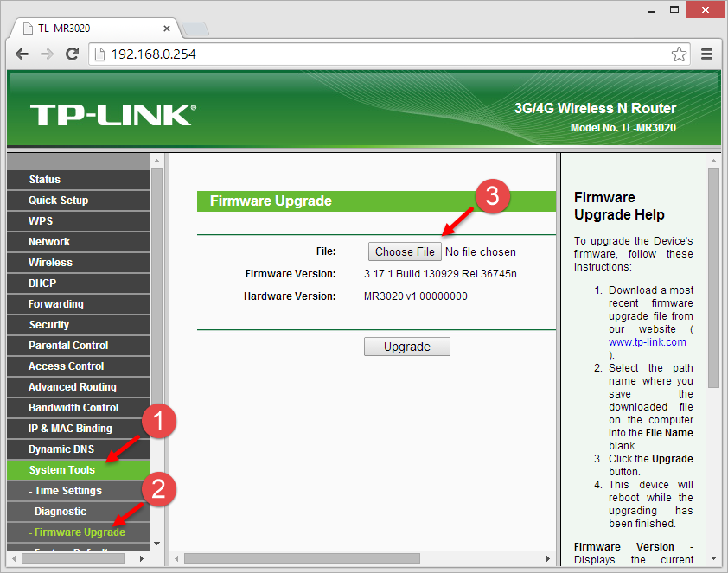Open Dynamic DNS settings
The width and height of the screenshot is (728, 573).
click(78, 449)
